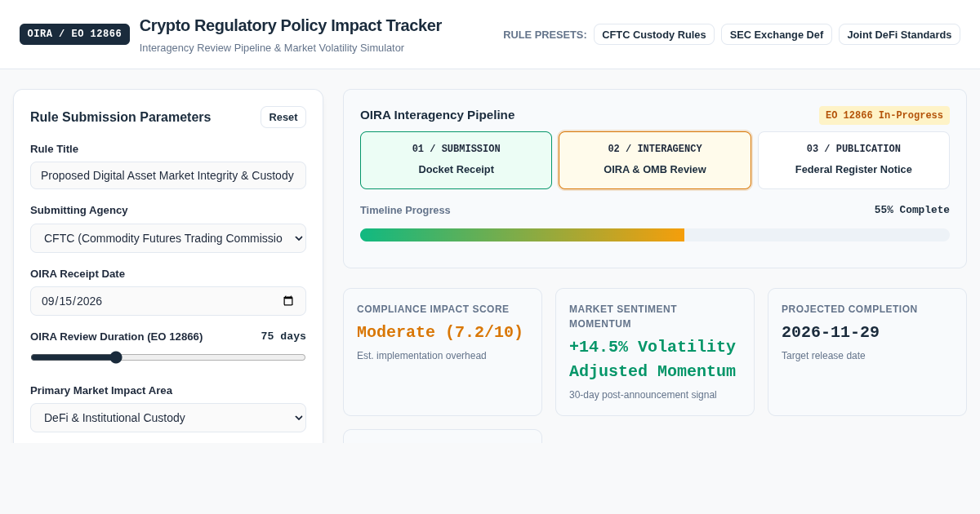This screenshot has height=514, width=980.
Task: Click the Est. implementation overhead caption
Action: [421, 356]
